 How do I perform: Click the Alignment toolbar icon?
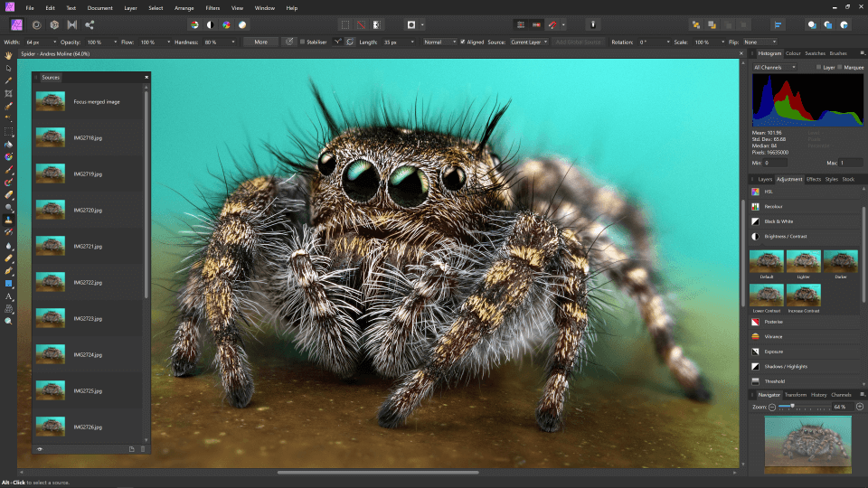pos(778,25)
